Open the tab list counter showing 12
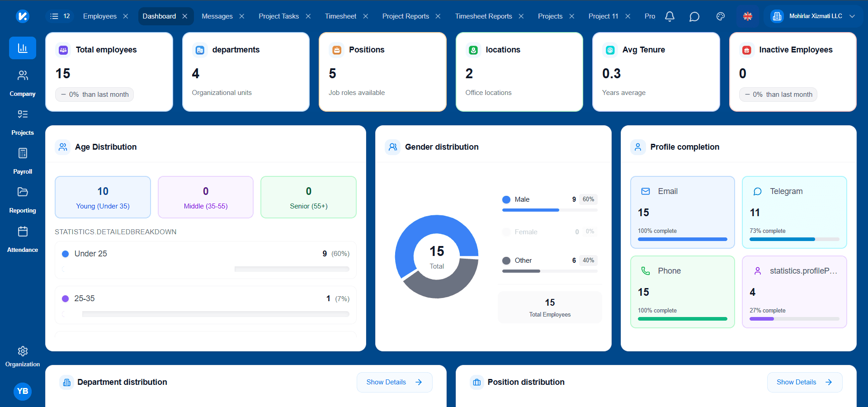Screen dimensions: 868x407 [60, 16]
